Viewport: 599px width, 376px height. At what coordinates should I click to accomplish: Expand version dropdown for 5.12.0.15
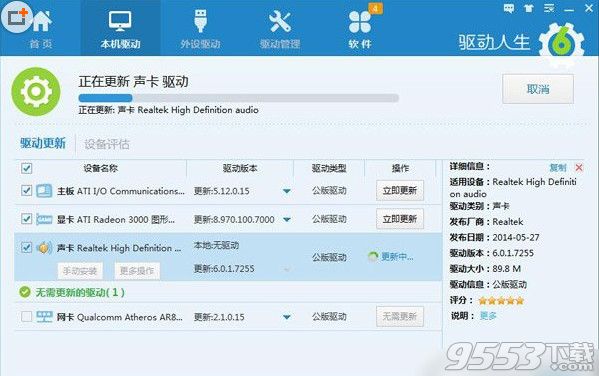point(287,191)
